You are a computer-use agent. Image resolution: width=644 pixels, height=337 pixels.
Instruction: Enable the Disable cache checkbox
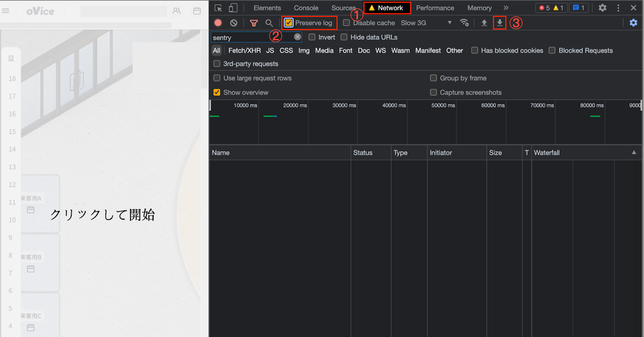pos(346,23)
